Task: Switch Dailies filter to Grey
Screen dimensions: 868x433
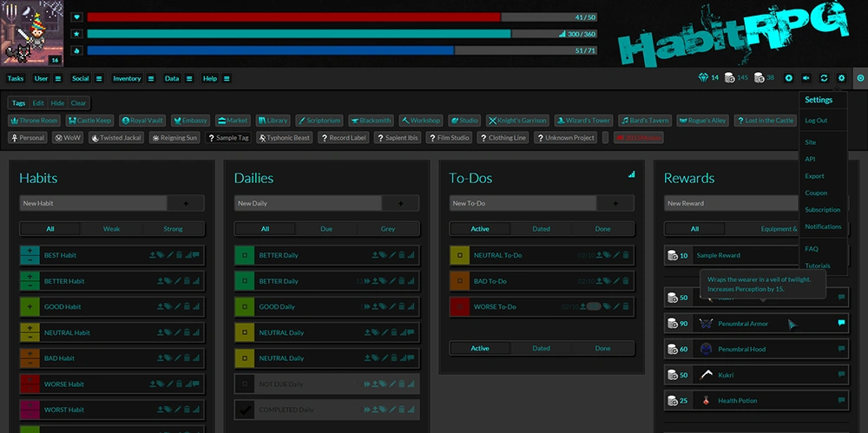Action: click(x=388, y=229)
